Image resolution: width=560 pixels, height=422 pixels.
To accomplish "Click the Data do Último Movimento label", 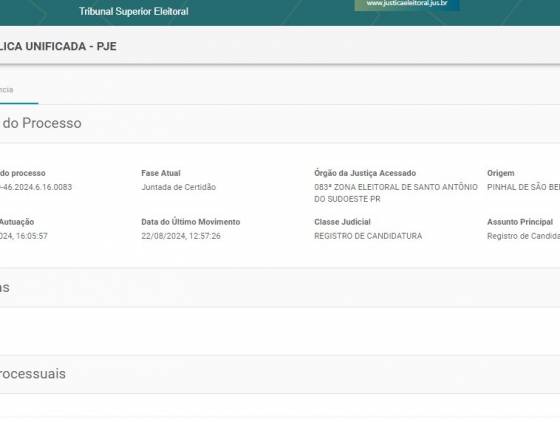I will [191, 222].
